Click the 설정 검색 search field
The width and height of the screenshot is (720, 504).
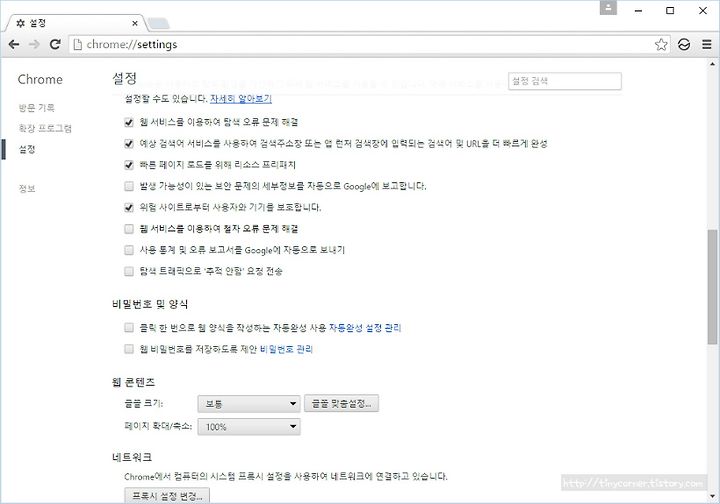coord(564,81)
